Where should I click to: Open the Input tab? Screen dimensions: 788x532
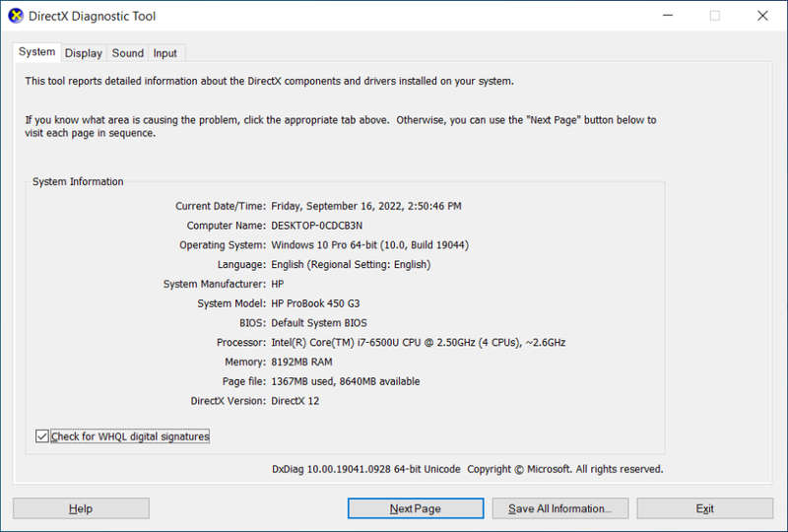164,53
